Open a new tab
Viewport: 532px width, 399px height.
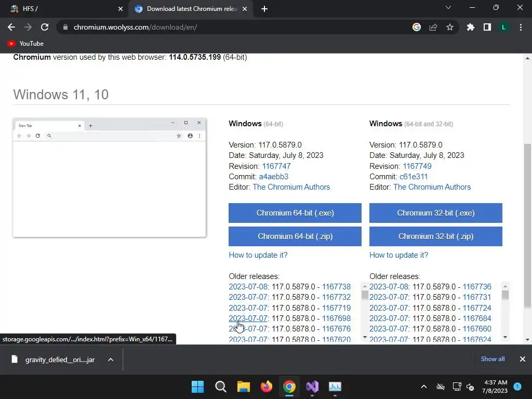(264, 9)
